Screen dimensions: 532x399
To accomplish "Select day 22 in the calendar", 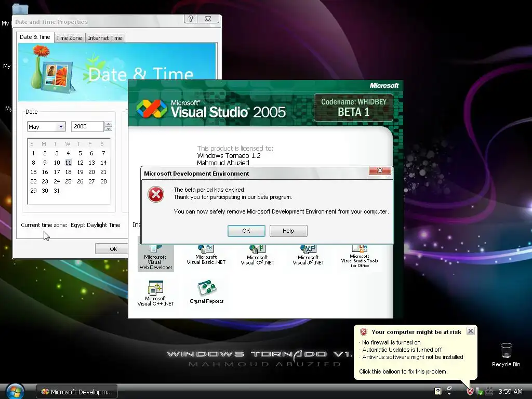I will (33, 181).
